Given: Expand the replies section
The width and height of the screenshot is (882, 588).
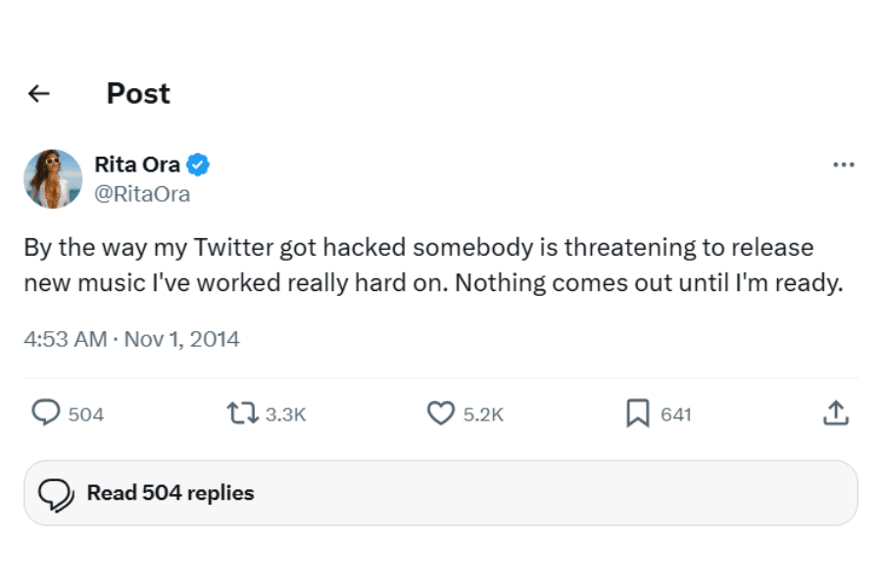Looking at the screenshot, I should click(x=171, y=493).
